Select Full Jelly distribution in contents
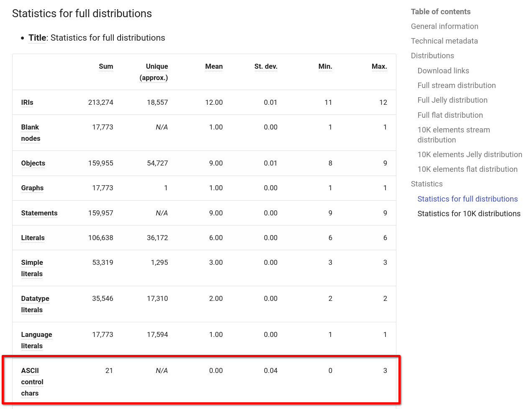 452,100
